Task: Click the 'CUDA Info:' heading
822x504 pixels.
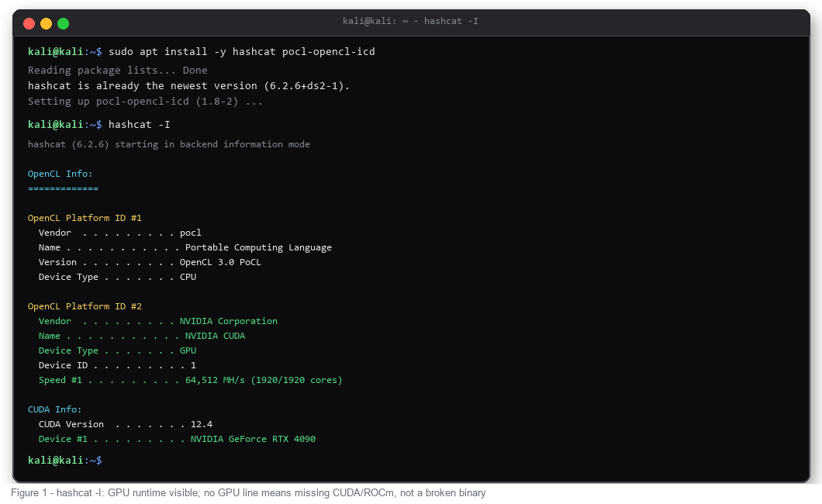Action: (x=54, y=409)
